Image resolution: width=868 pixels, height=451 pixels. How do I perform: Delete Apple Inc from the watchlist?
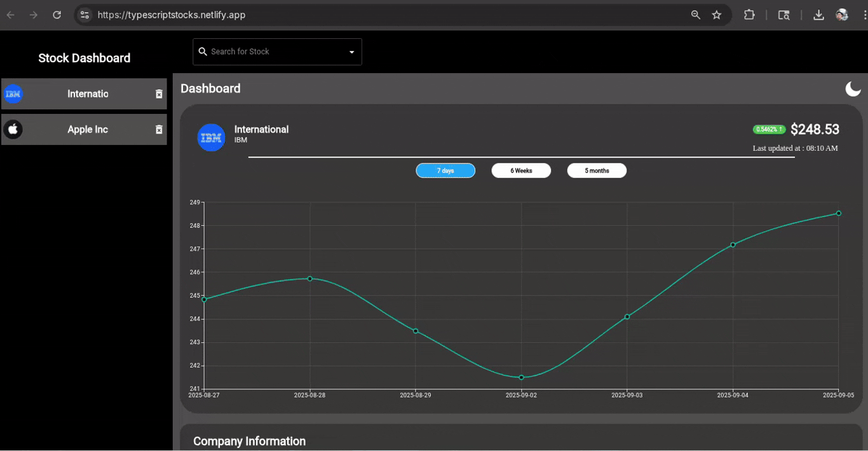click(x=159, y=129)
